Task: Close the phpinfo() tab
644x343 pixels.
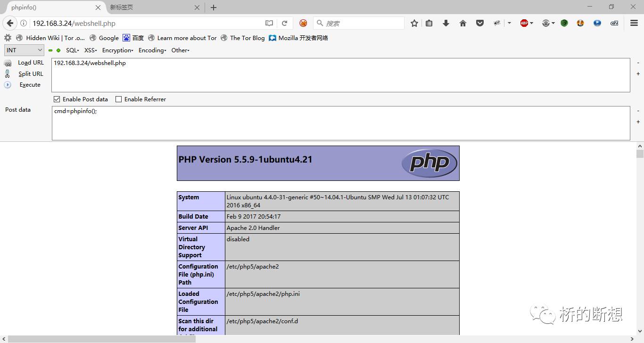Action: coord(98,8)
